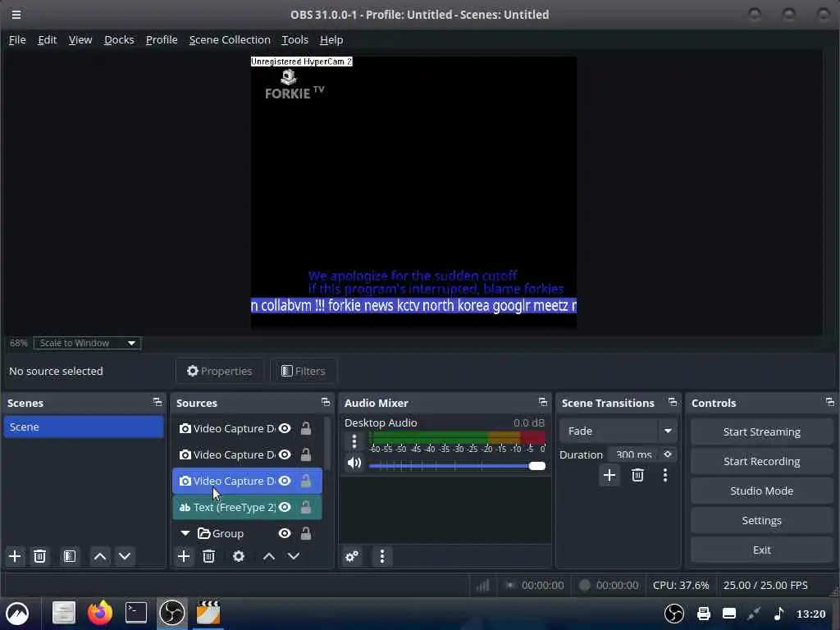Launch Firefox from the taskbar
840x630 pixels.
99,613
